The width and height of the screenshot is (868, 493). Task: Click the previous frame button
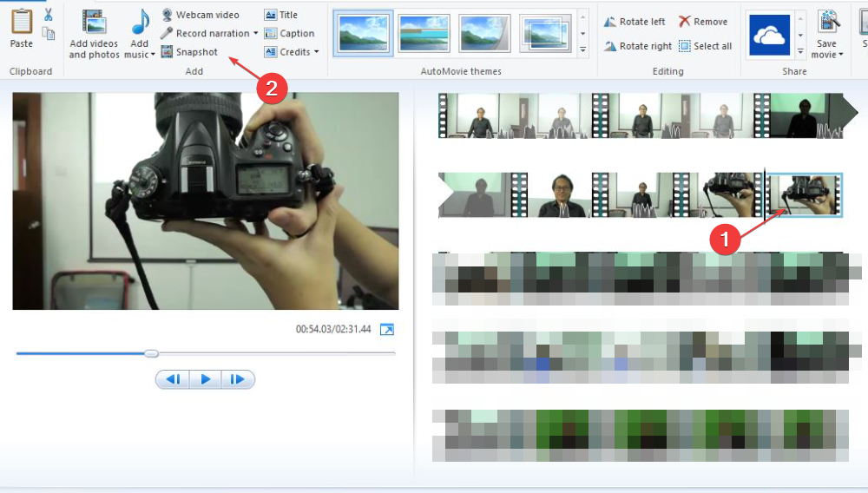click(x=173, y=379)
